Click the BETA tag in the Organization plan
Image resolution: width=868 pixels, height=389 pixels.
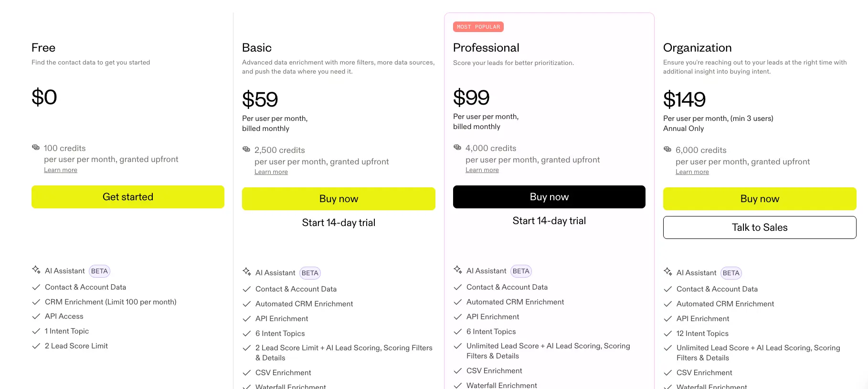coord(731,273)
